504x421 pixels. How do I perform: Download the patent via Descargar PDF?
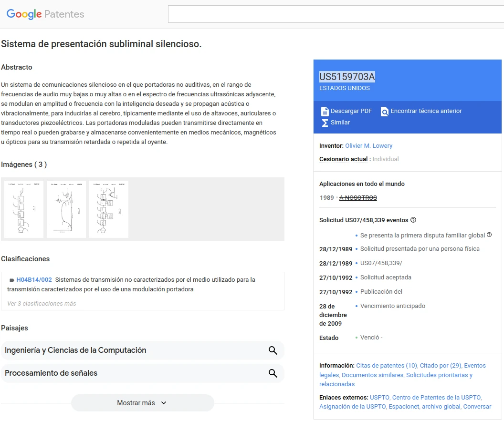point(351,111)
